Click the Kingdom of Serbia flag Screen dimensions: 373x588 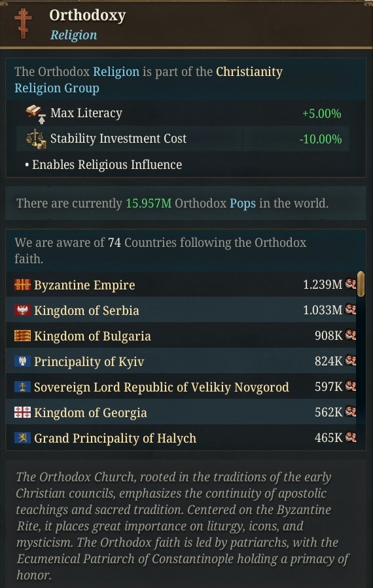(x=22, y=310)
